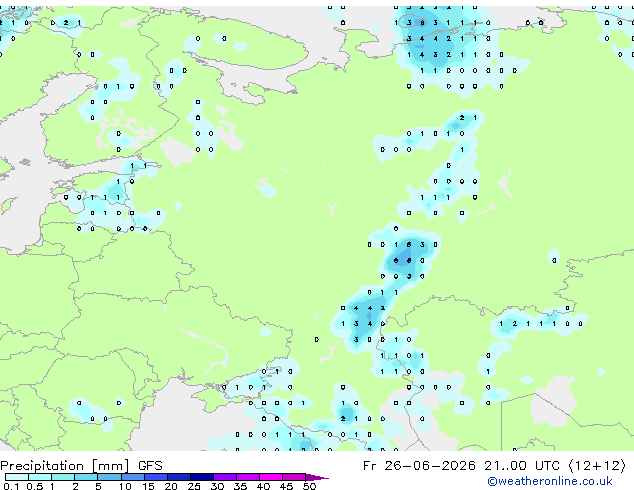Click the legend label '35'

point(240,486)
